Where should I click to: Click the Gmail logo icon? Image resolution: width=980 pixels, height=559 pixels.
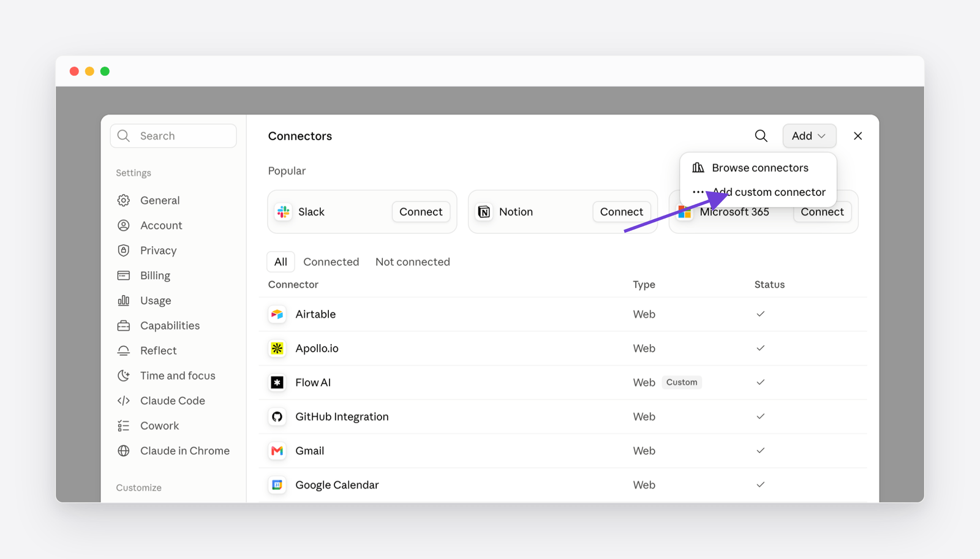(x=277, y=451)
